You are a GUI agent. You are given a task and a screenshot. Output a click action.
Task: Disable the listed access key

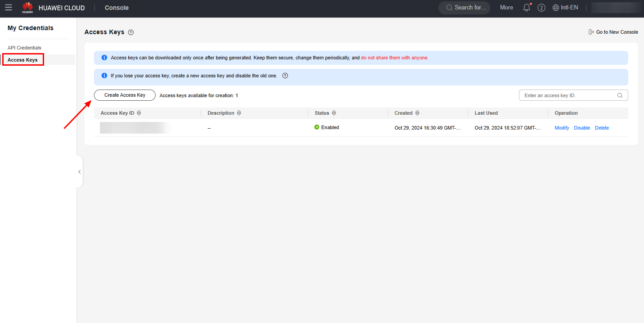pos(581,128)
